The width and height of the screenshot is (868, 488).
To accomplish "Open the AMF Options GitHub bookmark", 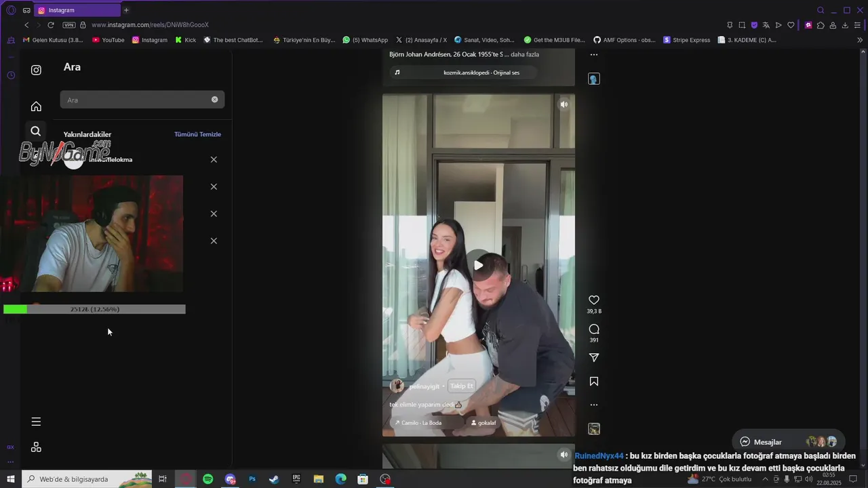I will (625, 40).
